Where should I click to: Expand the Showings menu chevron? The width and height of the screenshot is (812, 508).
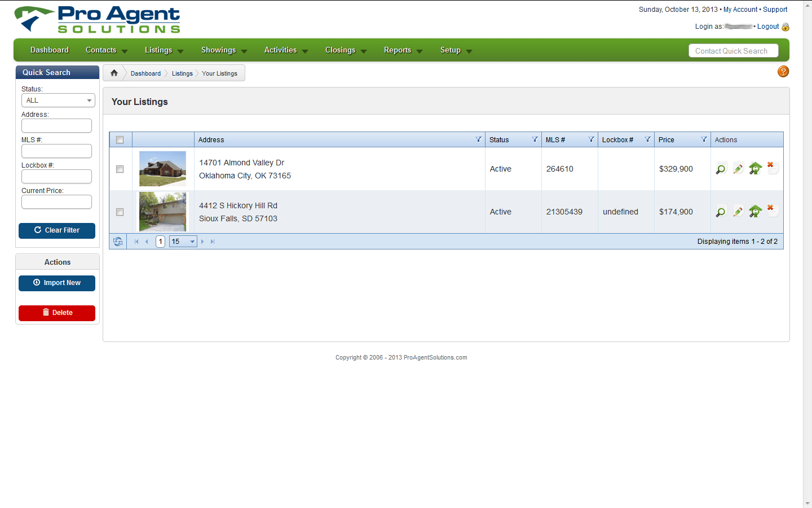pos(244,51)
